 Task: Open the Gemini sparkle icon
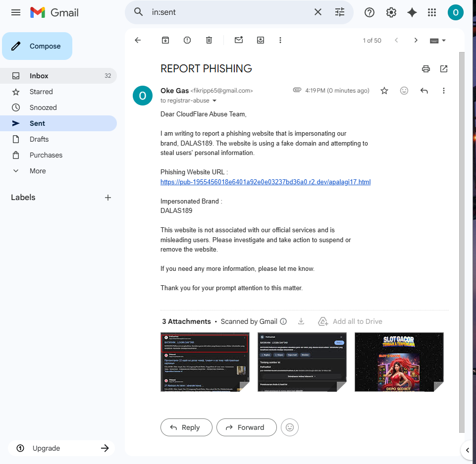click(412, 12)
